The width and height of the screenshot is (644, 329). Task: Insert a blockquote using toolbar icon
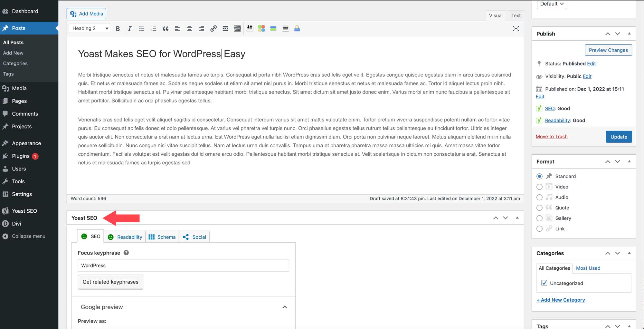pyautogui.click(x=166, y=29)
